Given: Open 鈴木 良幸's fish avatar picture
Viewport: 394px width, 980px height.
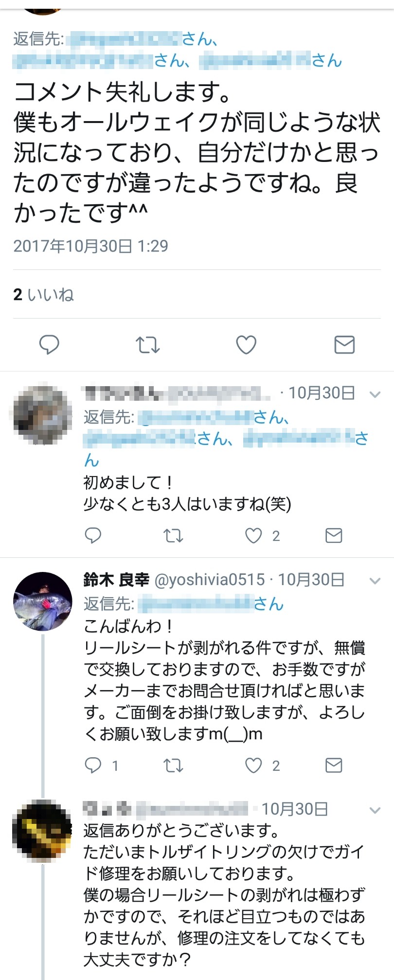Looking at the screenshot, I should [43, 602].
